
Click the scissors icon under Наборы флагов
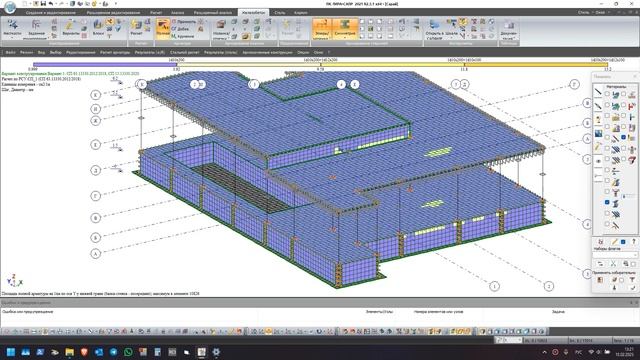[613, 264]
